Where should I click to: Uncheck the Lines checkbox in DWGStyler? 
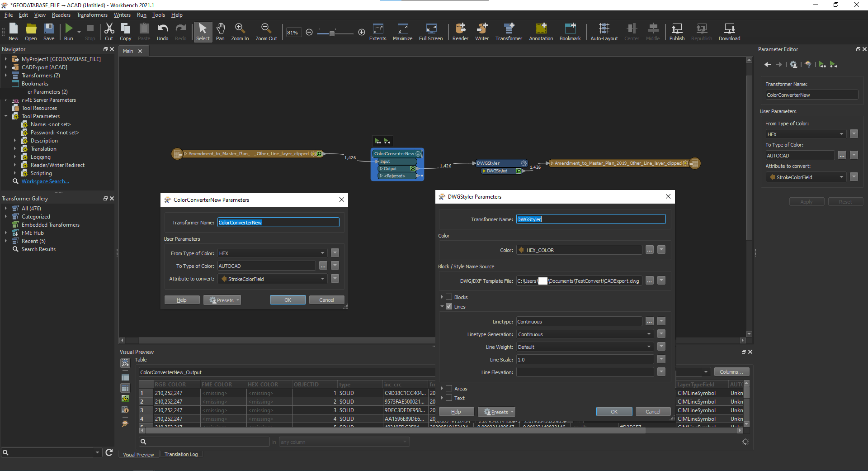(x=449, y=306)
